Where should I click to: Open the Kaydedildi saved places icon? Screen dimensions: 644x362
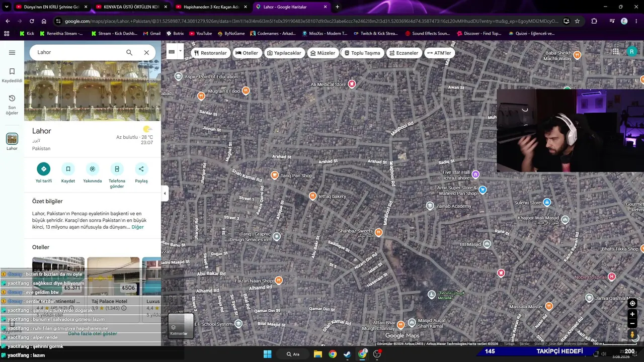tap(12, 71)
